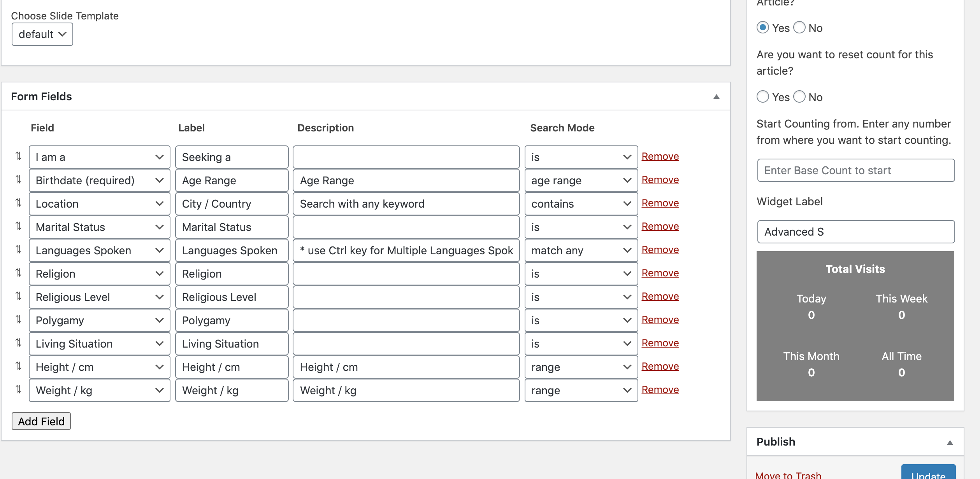Screen dimensions: 980x479
Task: Open the Height / cm search mode 'range' dropdown
Action: 581,367
